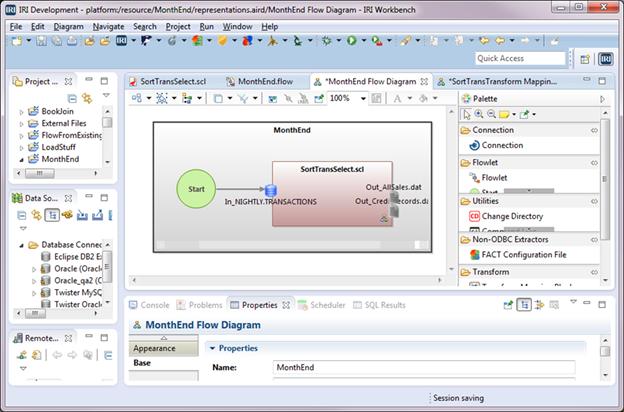Select the Appearance properties tab
The width and height of the screenshot is (624, 412).
click(164, 349)
